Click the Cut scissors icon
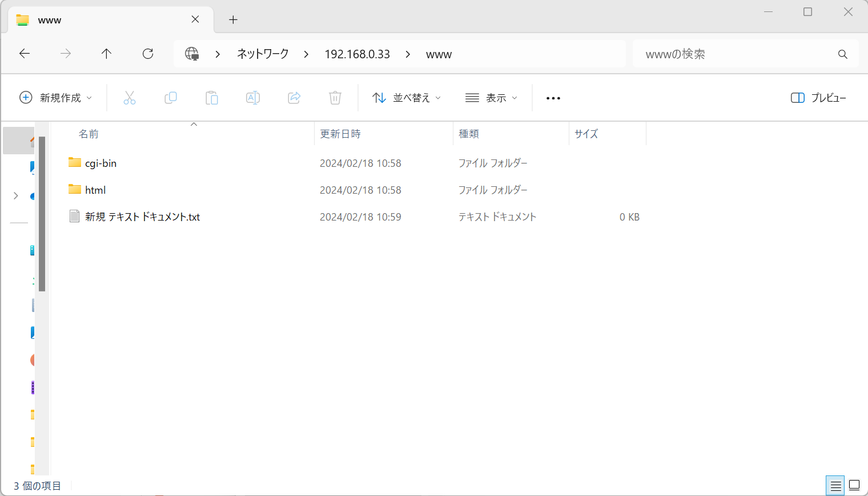This screenshot has width=868, height=496. pyautogui.click(x=130, y=98)
